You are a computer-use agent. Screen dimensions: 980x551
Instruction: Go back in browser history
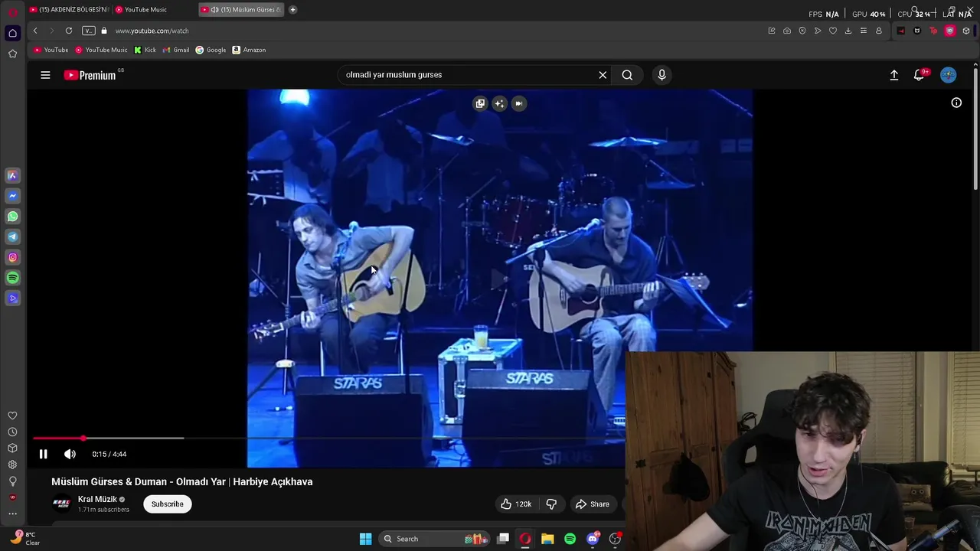(x=35, y=31)
